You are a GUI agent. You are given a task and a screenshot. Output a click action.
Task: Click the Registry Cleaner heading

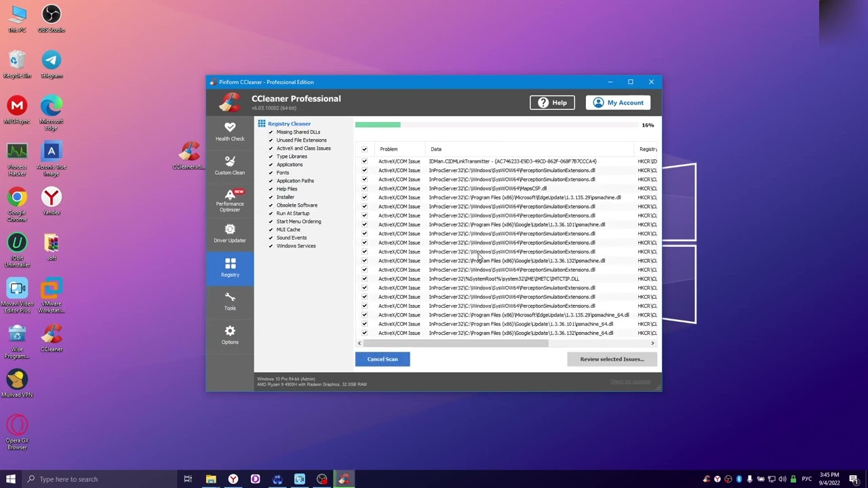289,124
